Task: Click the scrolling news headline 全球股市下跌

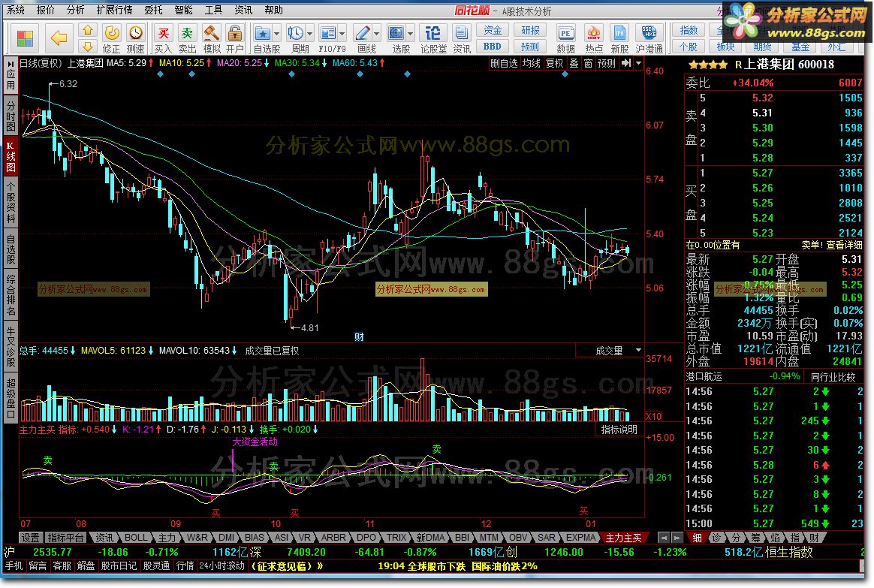Action: 457,565
